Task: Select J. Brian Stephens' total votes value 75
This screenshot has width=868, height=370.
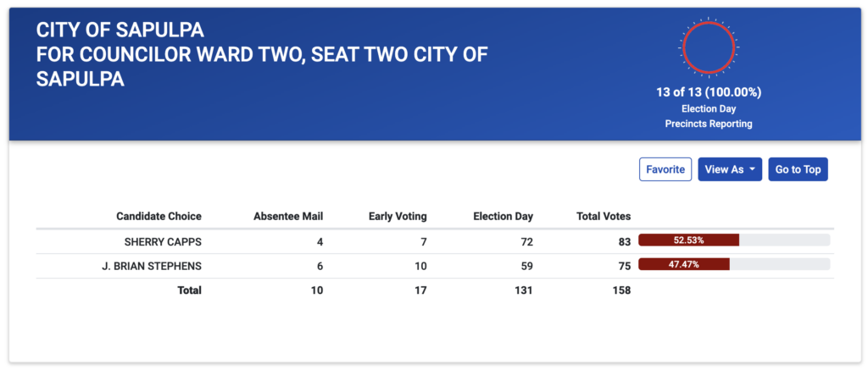Action: point(624,266)
